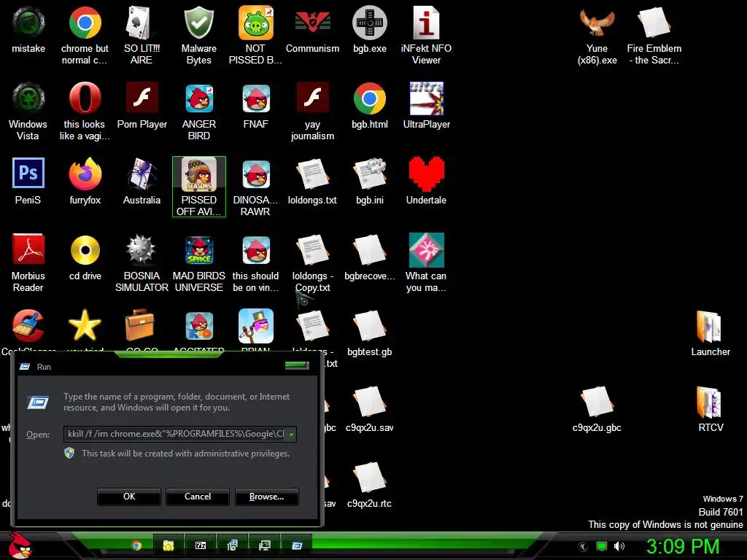Open the file explorer taskbar button
This screenshot has height=560, width=747.
pos(169,545)
